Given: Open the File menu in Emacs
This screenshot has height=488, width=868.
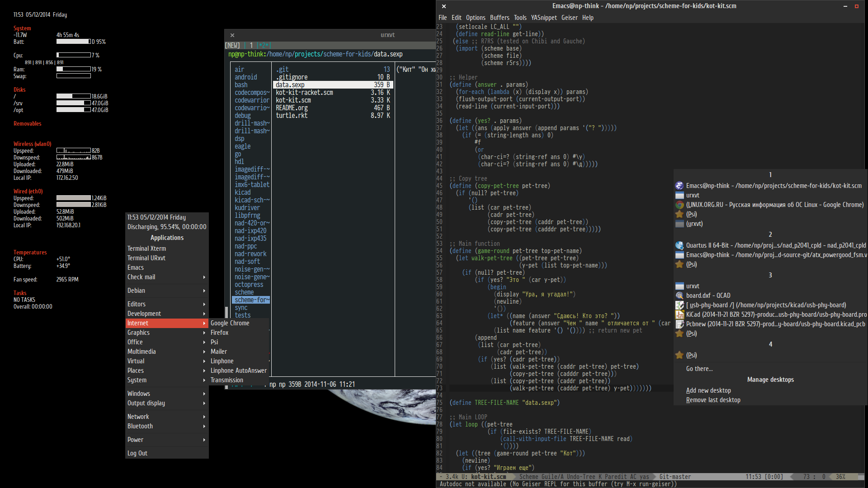Looking at the screenshot, I should click(x=443, y=18).
